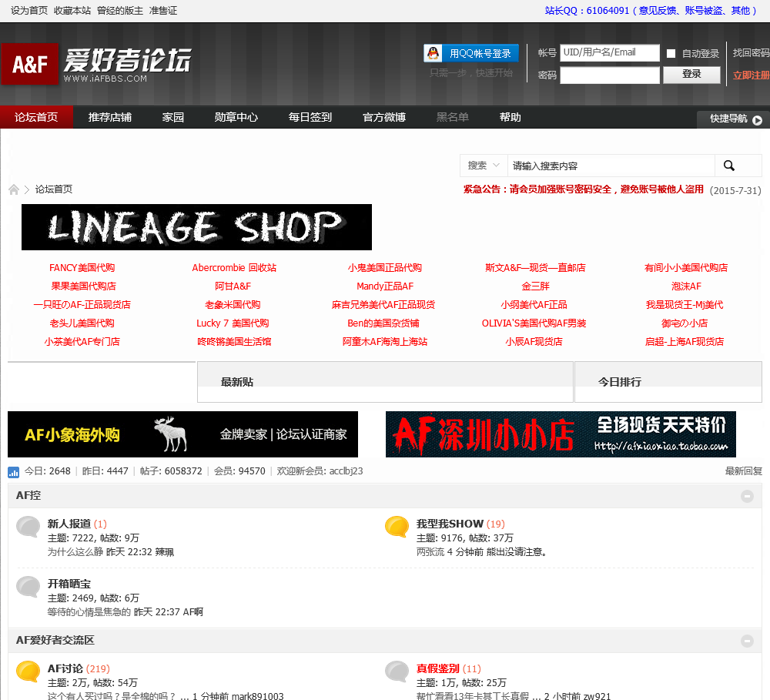Open the 斯文A&F—现货—直邮店 link
770x700 pixels.
535,268
